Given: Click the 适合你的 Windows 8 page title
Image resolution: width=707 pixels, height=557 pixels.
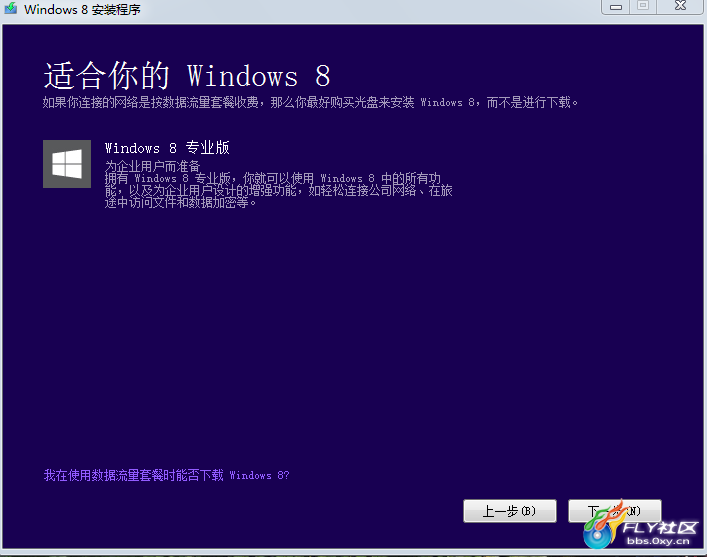Looking at the screenshot, I should pos(187,75).
